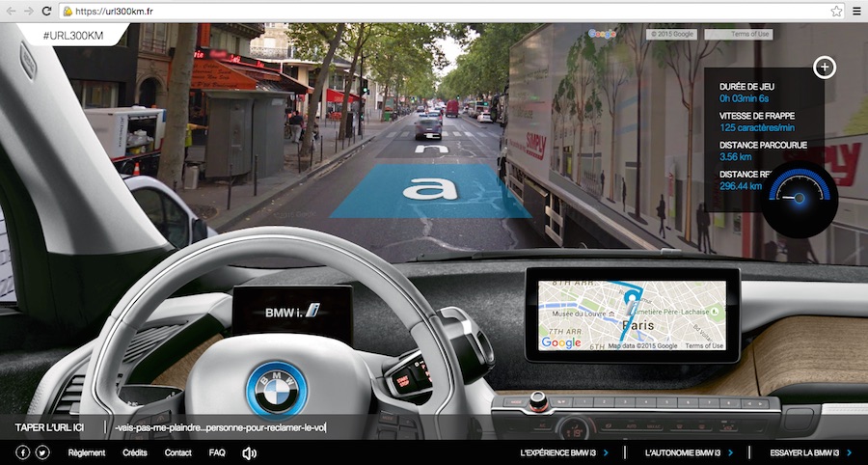The image size is (868, 465).
Task: Click the © 2015 Google copyright label
Action: coord(671,35)
